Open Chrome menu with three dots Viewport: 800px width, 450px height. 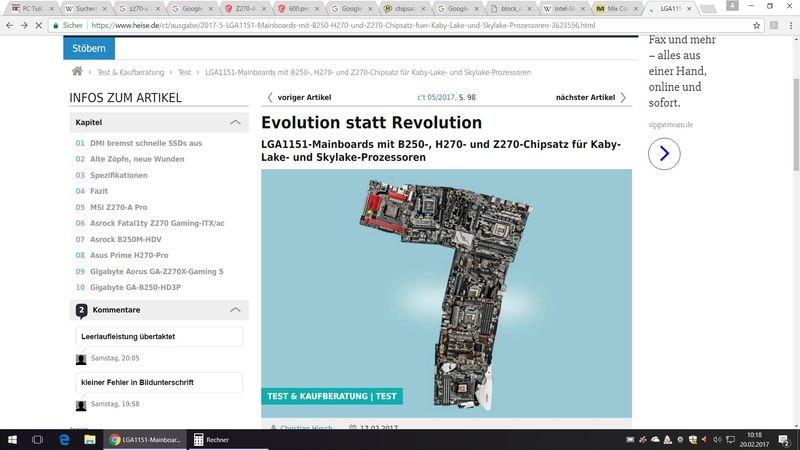pyautogui.click(x=790, y=25)
